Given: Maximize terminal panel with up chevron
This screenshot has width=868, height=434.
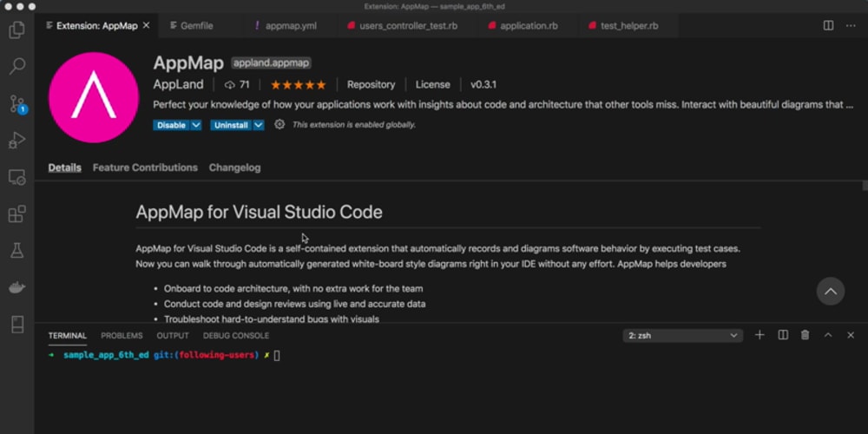Looking at the screenshot, I should coord(828,335).
